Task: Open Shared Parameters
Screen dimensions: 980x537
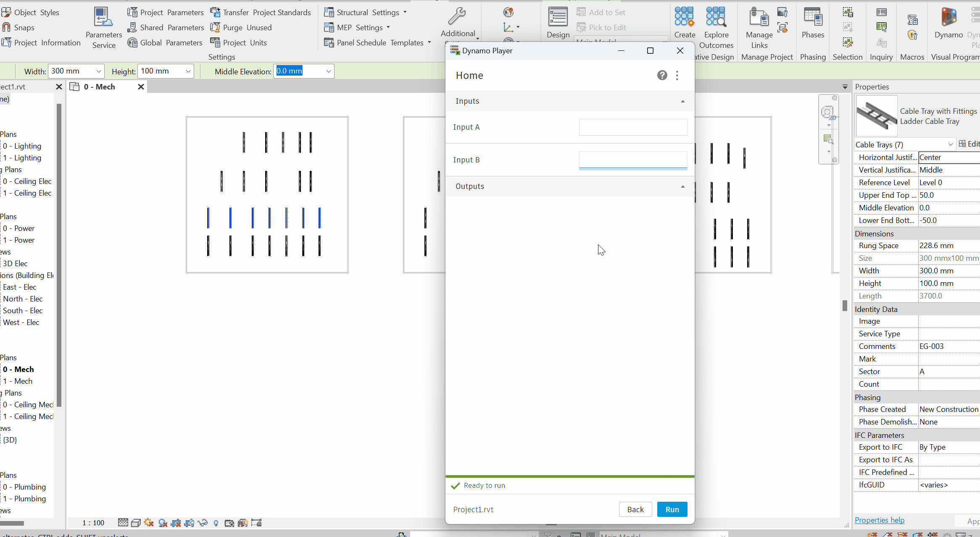Action: pyautogui.click(x=166, y=27)
